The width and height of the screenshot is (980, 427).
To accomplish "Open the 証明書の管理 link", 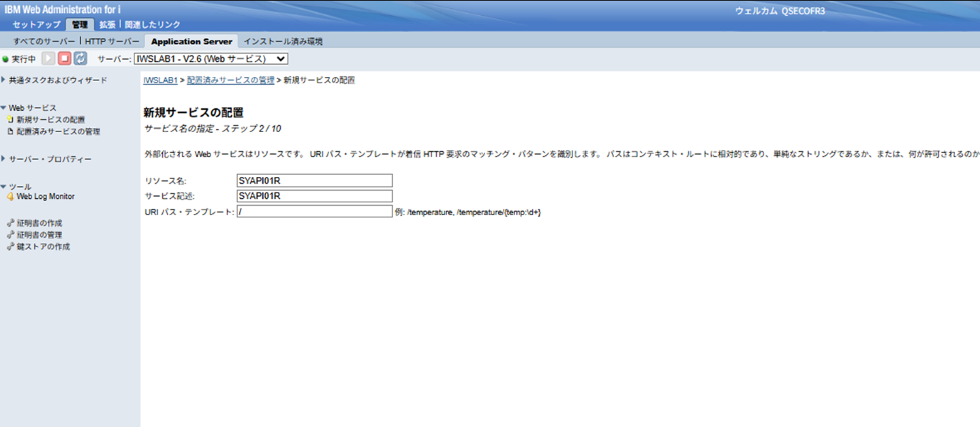I will [40, 234].
